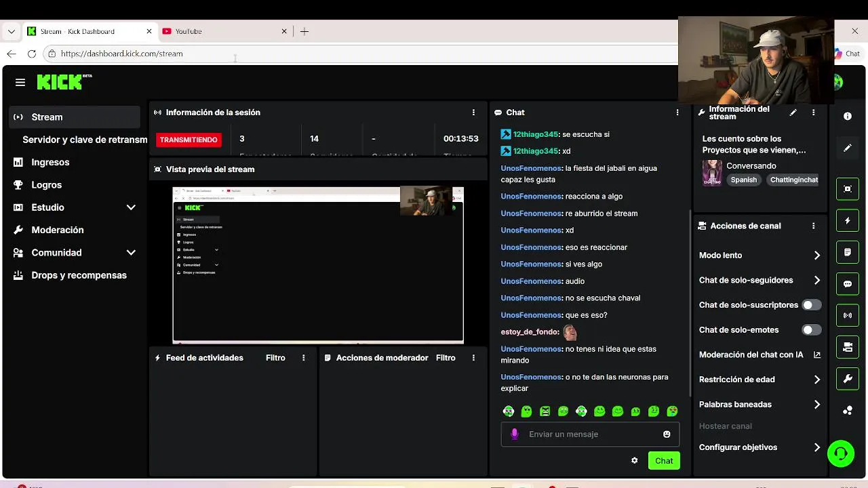Insert the angry square green emote

(x=545, y=411)
